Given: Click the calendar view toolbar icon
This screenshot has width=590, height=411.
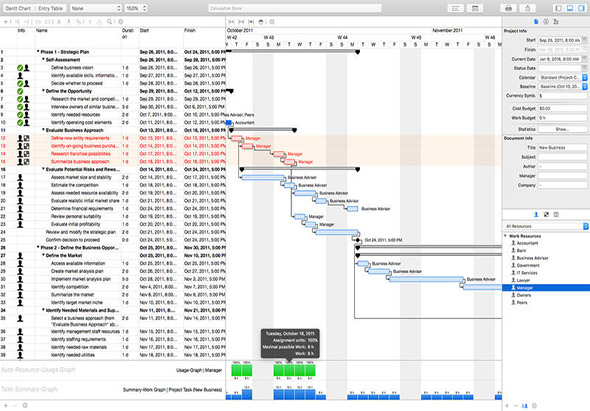Looking at the screenshot, I should 475,8.
